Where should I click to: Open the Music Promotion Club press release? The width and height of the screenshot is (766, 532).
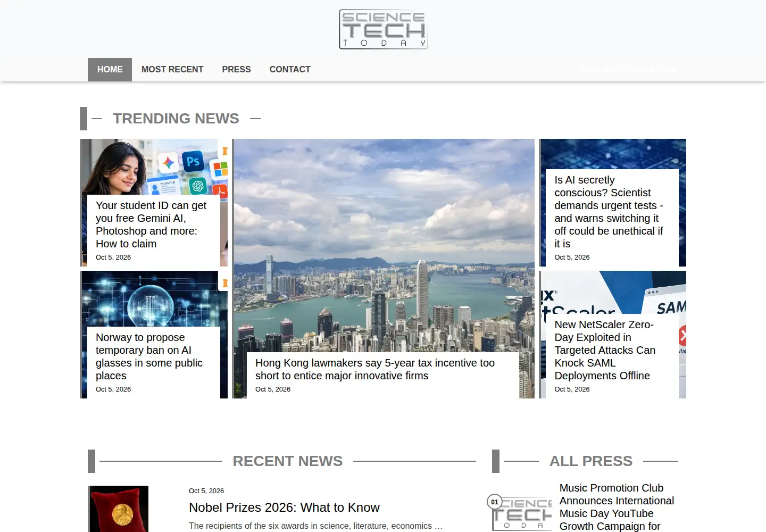(x=617, y=507)
